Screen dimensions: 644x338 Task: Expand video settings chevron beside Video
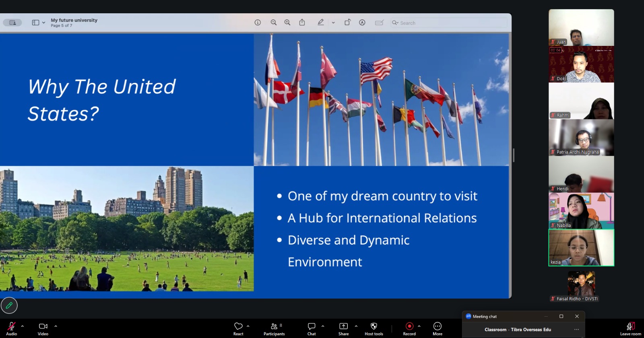pos(56,326)
